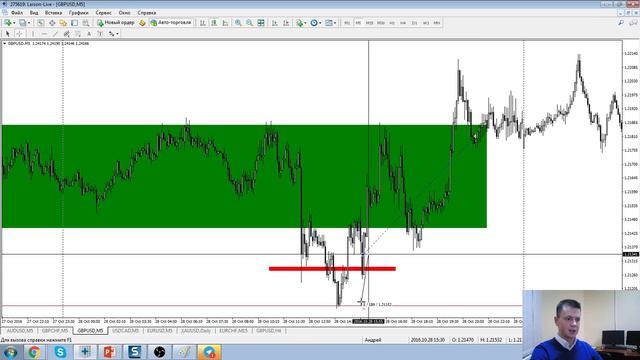Open the Вставка menu
The width and height of the screenshot is (640, 360).
pyautogui.click(x=53, y=13)
